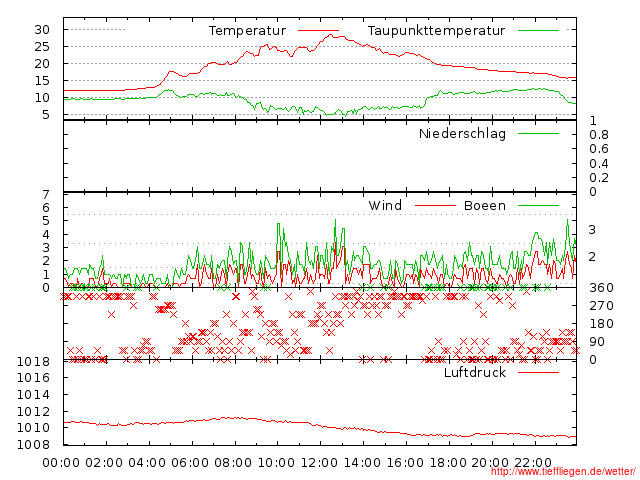Image resolution: width=640 pixels, height=480 pixels.
Task: Click the Wind legend label
Action: tap(385, 205)
